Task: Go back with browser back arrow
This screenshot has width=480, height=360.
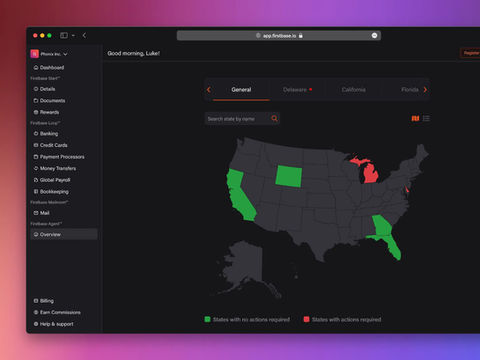Action: point(84,35)
